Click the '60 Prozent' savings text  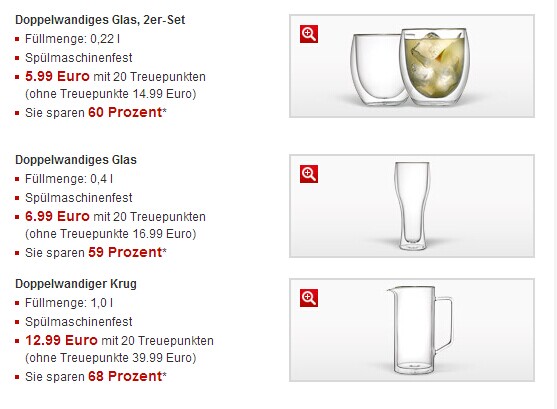point(125,112)
